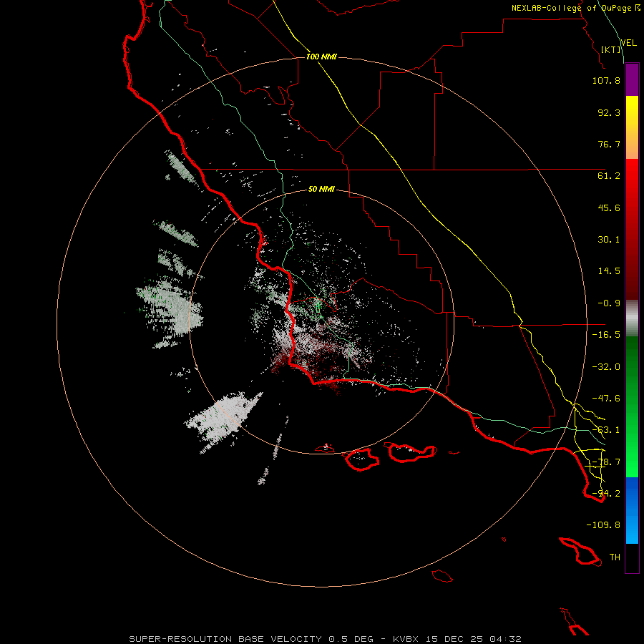This screenshot has height=644, width=644.
Task: Click the 61.2 velocity scale value
Action: 609,176
